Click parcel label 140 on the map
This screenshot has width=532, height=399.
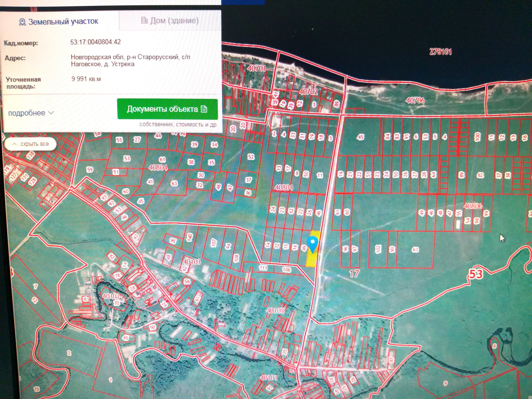190,237
